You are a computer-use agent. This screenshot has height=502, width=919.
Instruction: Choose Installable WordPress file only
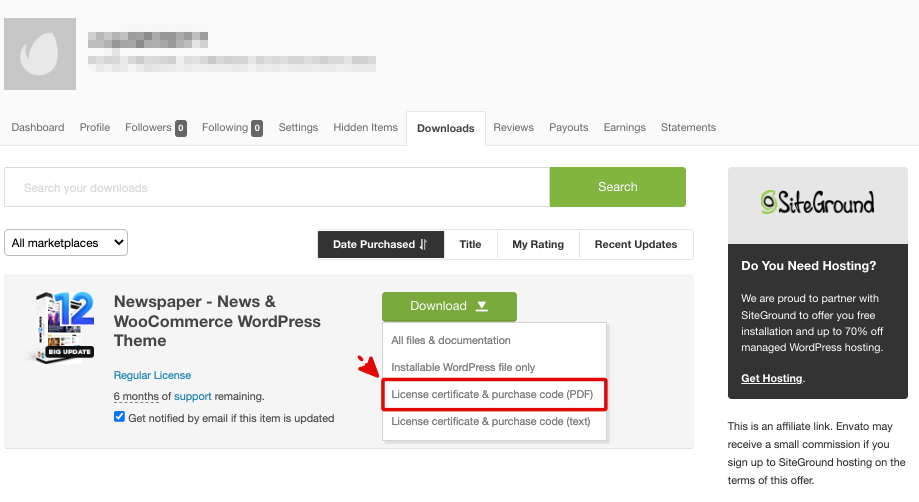coord(463,367)
